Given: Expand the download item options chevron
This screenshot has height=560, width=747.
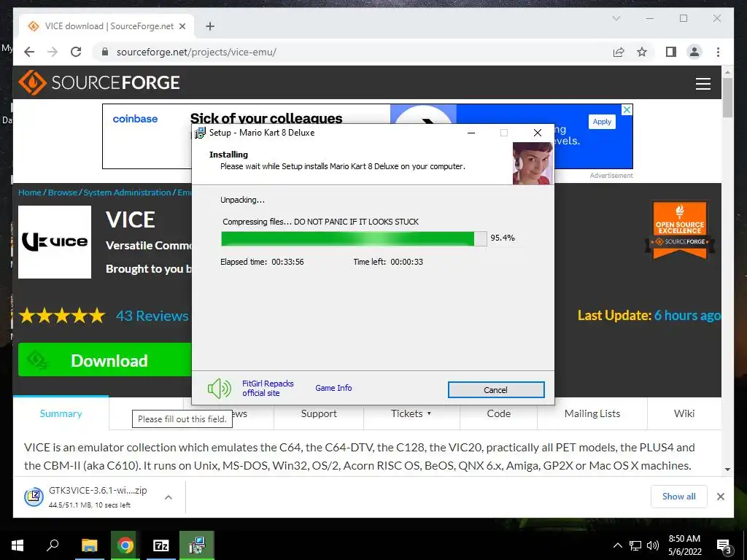Looking at the screenshot, I should [169, 497].
